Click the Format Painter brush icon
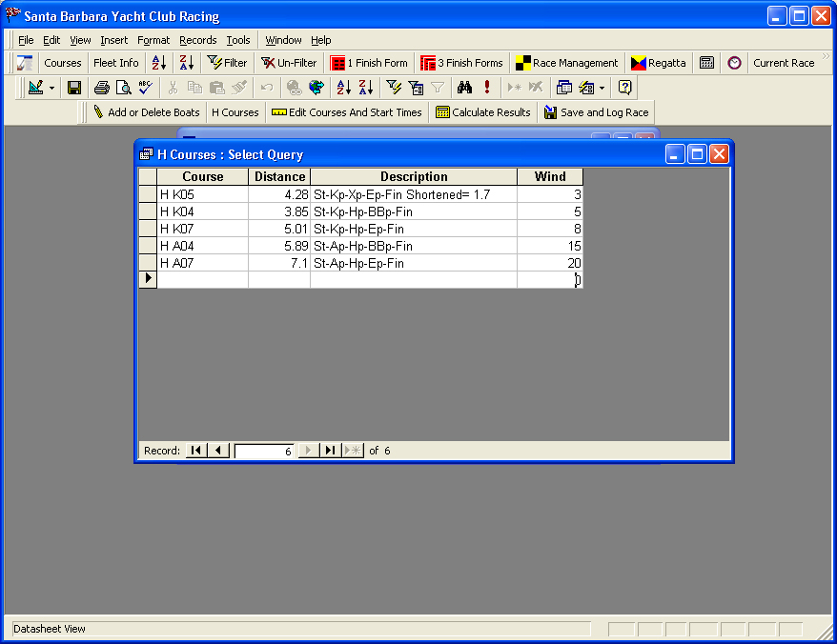Screen dimensions: 837x644 coord(238,88)
